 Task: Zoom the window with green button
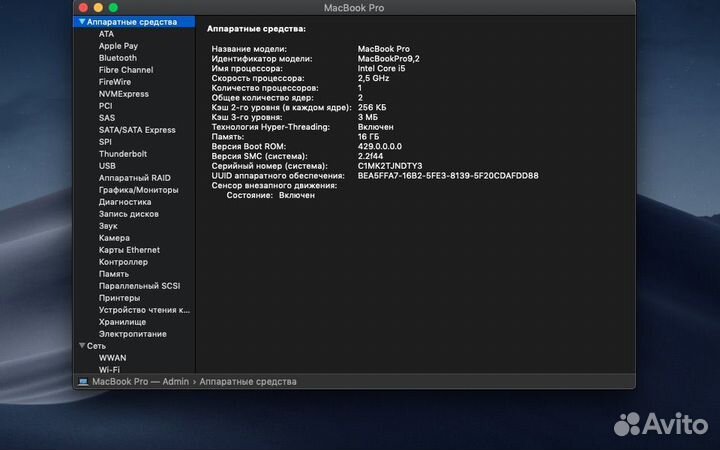click(x=113, y=7)
